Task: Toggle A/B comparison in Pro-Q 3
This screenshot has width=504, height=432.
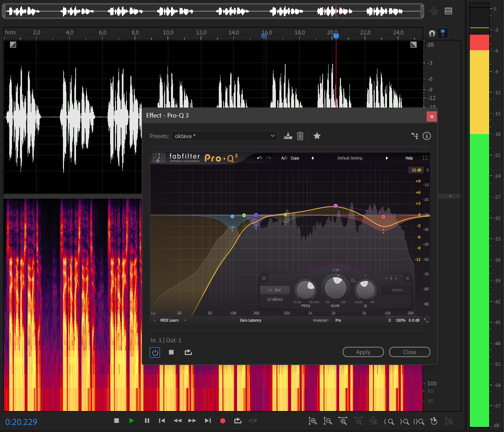Action: pyautogui.click(x=284, y=158)
